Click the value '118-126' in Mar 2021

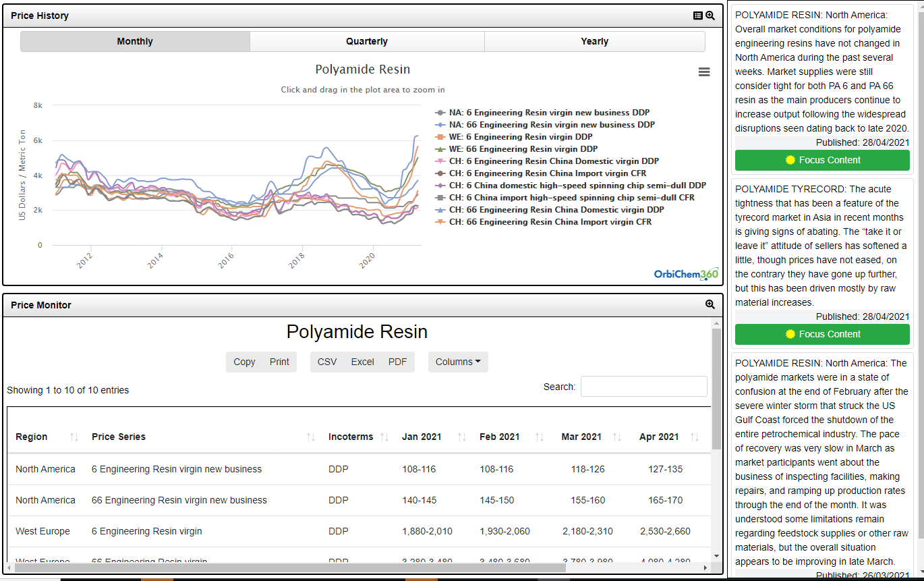pos(587,469)
